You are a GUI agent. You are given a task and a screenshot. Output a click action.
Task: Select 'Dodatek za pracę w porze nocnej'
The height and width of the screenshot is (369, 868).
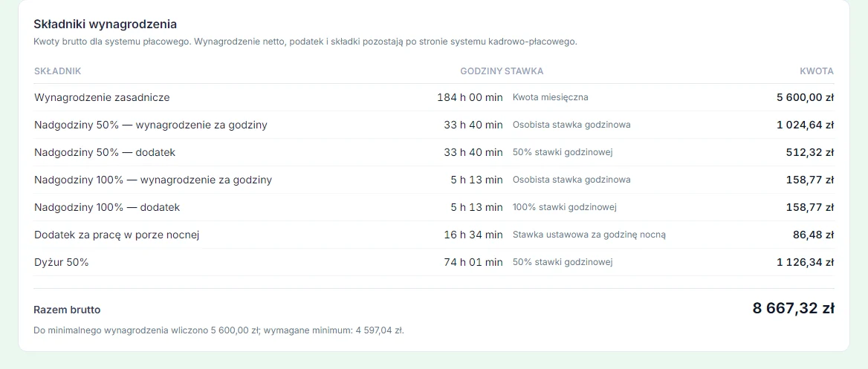116,235
